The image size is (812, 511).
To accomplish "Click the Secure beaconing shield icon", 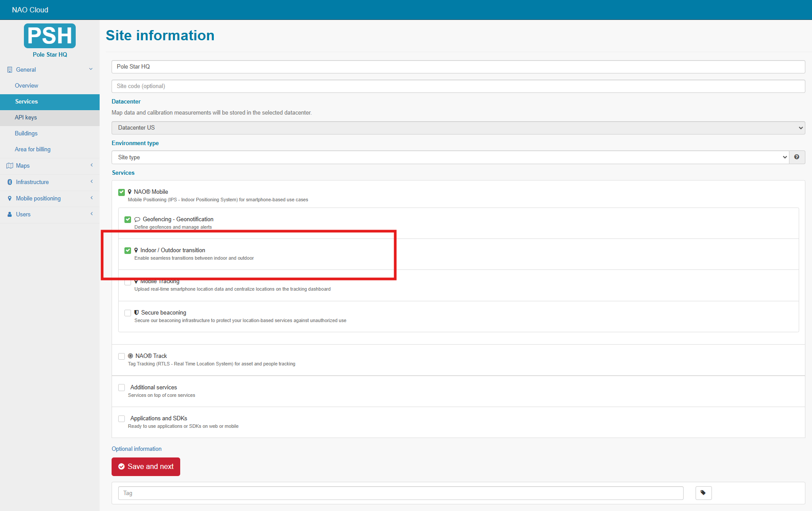I will click(x=136, y=312).
